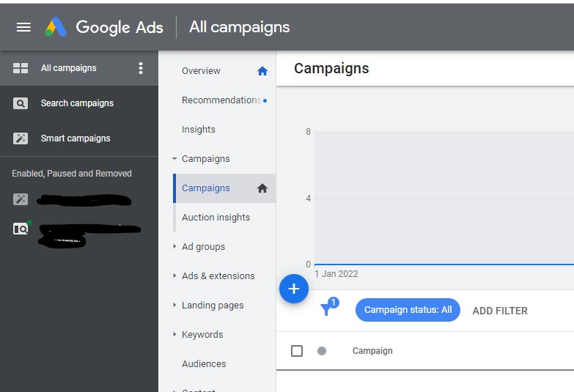
Task: Click the filter funnel icon with badge
Action: coord(329,307)
